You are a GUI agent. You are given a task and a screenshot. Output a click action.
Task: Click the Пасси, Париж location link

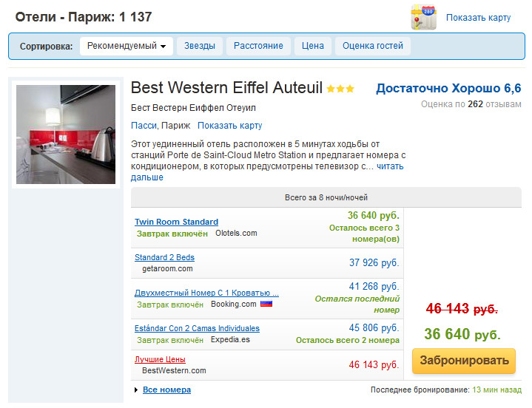(x=161, y=126)
